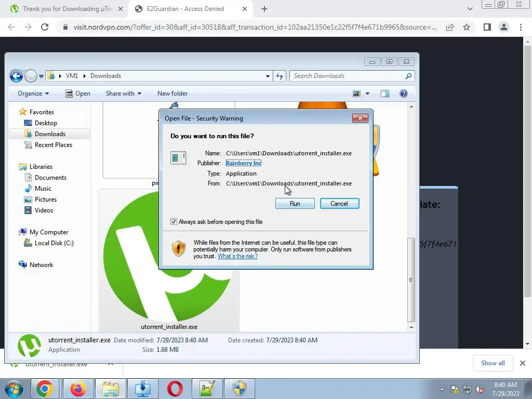Screen dimensions: 532x399
Task: Uncheck Always ask before opening this file
Action: 174,221
